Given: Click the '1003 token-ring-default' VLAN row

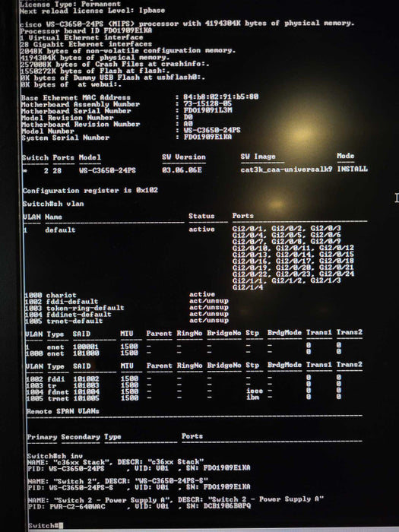Looking at the screenshot, I should point(127,307).
